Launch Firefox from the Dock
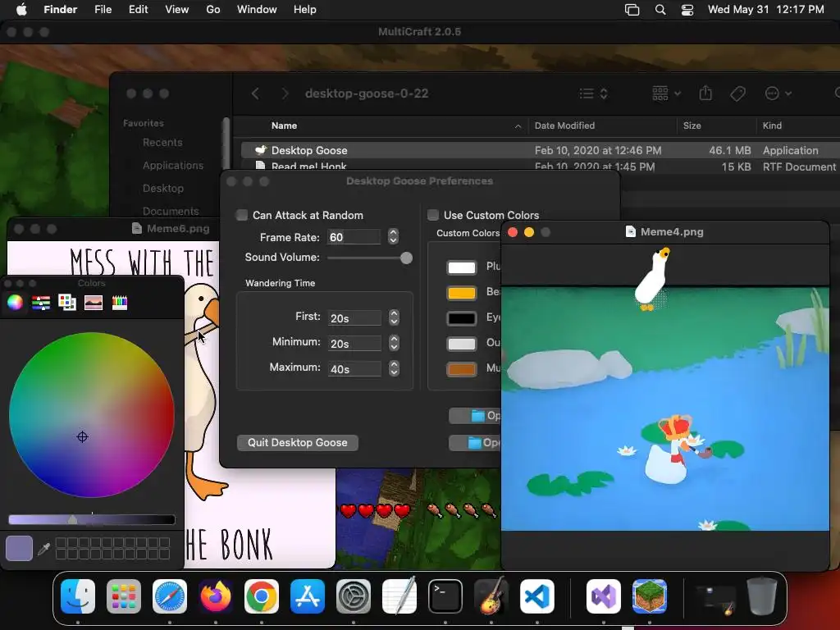Viewport: 840px width, 630px height. click(x=216, y=596)
